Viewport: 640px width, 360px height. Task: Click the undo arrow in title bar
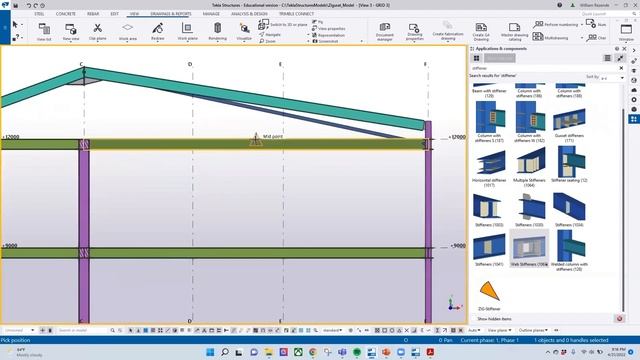tap(29, 5)
